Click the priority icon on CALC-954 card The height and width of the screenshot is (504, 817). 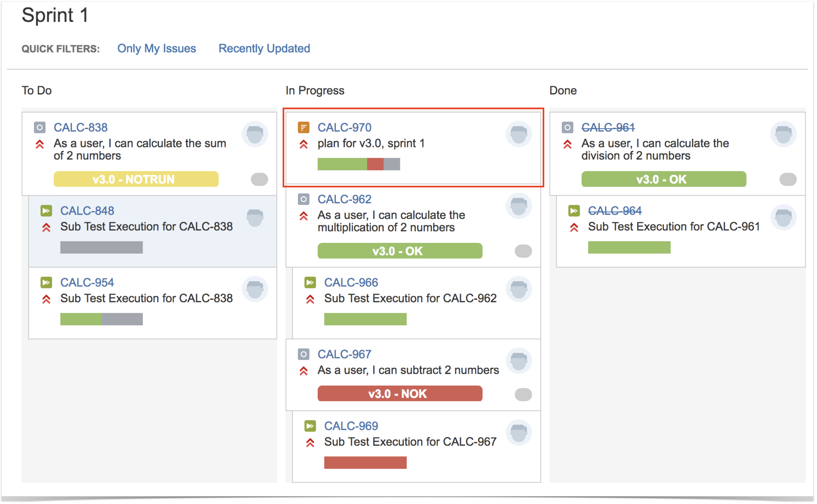[x=46, y=299]
